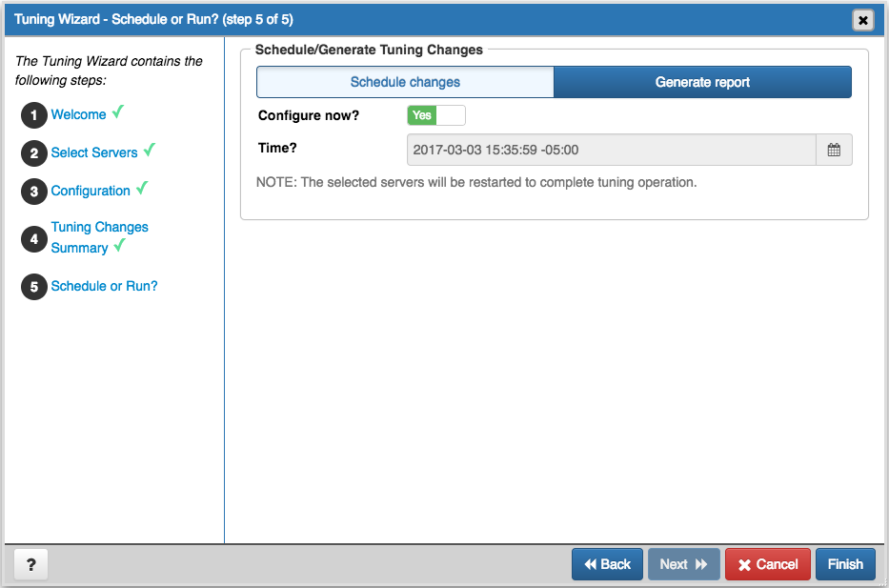Select the Schedule changes tab
This screenshot has height=588, width=889.
pos(405,82)
